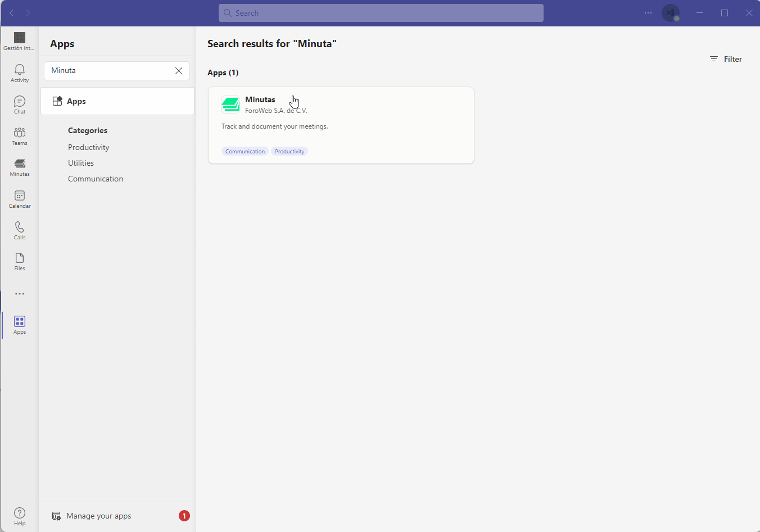Open the Minutas app card title
This screenshot has width=760, height=532.
tap(260, 99)
